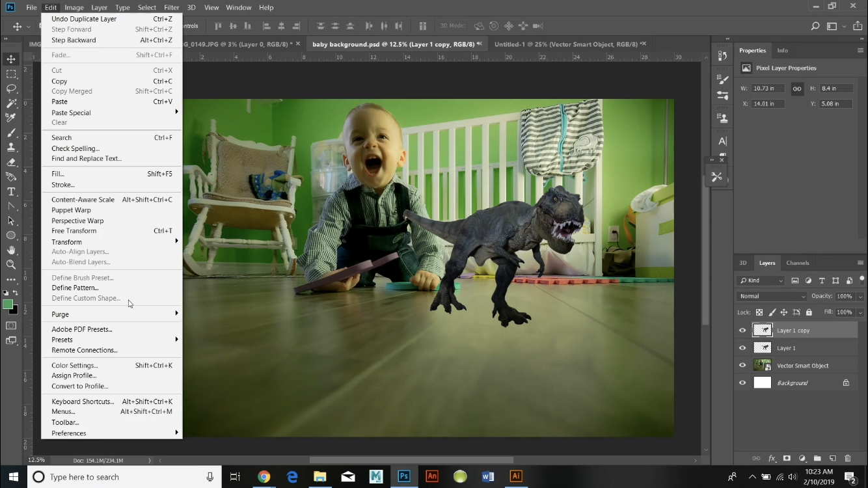Enable Lock transparent pixels
The height and width of the screenshot is (488, 868).
point(759,312)
